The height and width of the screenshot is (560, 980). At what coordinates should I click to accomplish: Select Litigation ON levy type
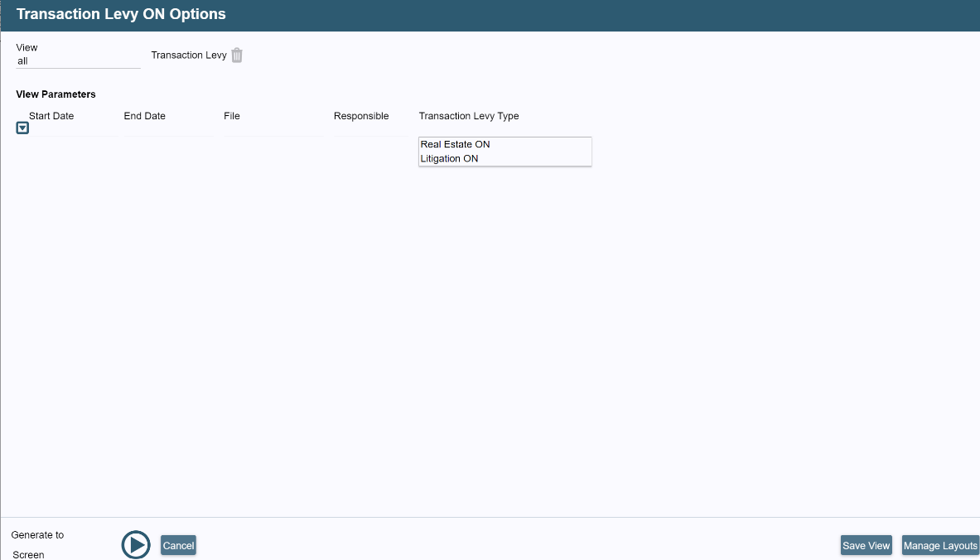pyautogui.click(x=449, y=158)
